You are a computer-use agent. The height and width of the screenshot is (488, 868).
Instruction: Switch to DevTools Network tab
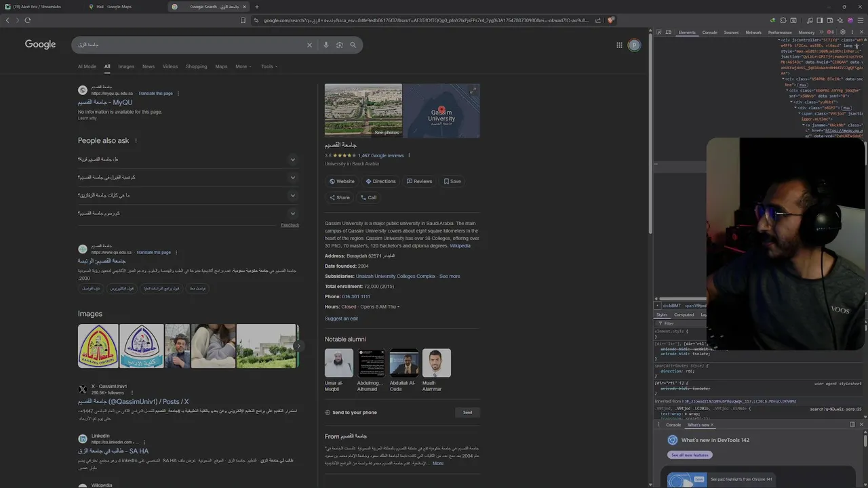pos(753,33)
